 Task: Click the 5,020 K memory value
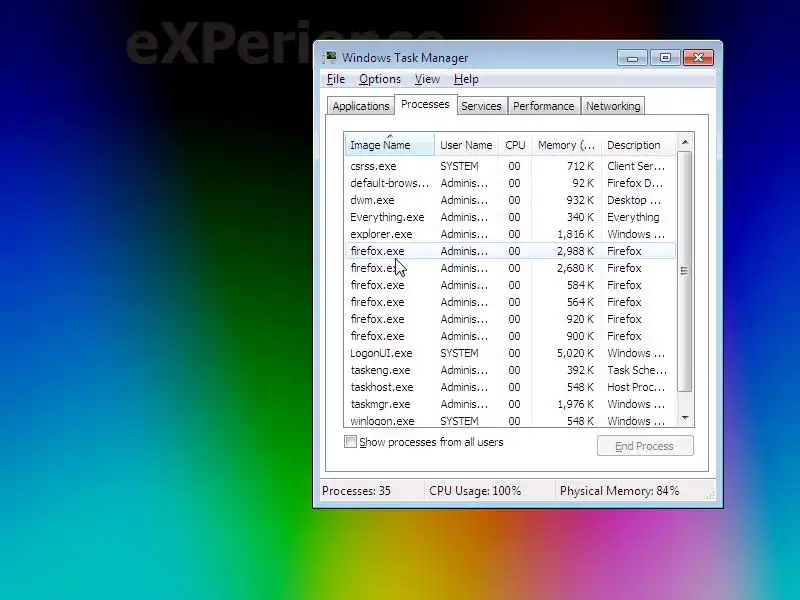tap(575, 353)
